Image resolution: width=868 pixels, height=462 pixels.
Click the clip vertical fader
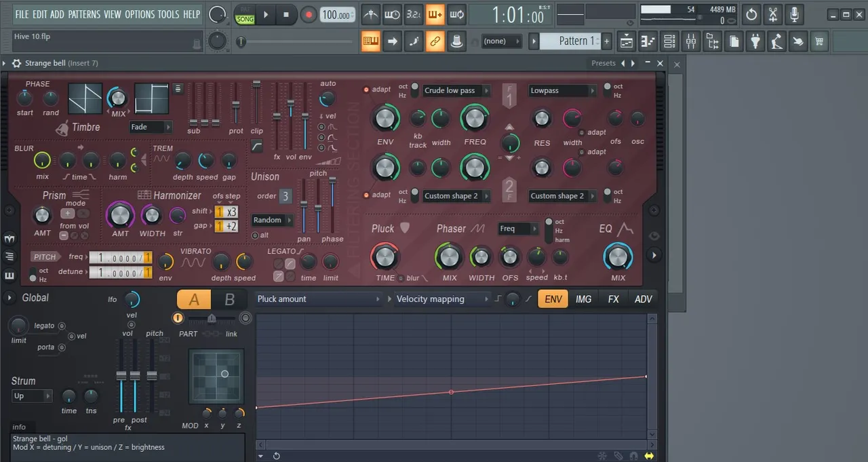(257, 102)
